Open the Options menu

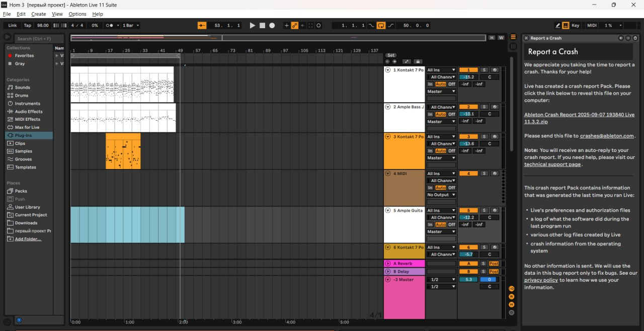pos(77,14)
